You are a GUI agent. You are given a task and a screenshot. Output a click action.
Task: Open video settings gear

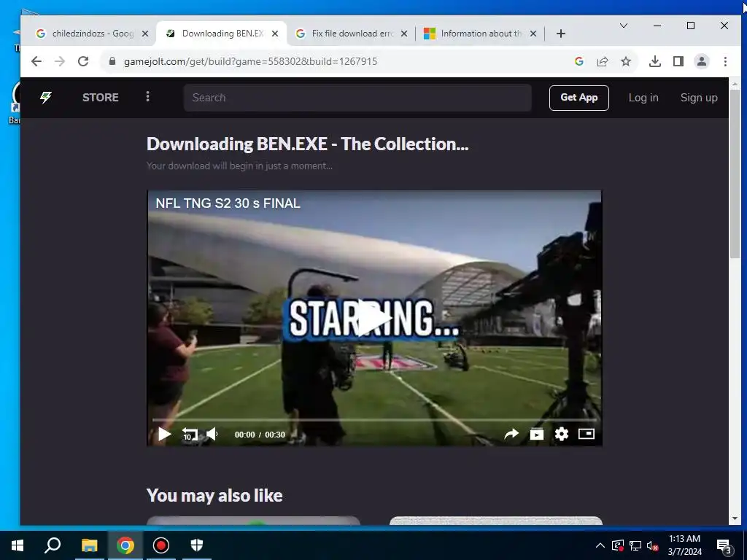pos(562,435)
